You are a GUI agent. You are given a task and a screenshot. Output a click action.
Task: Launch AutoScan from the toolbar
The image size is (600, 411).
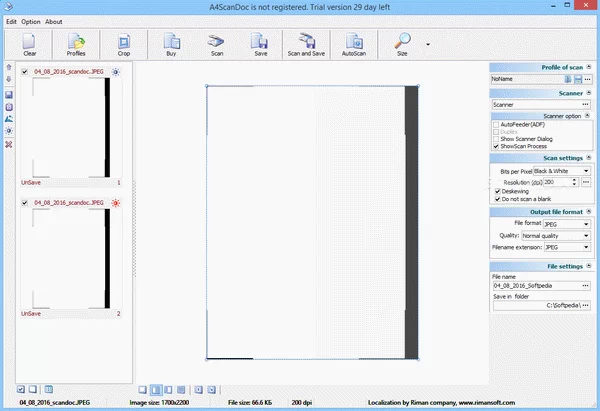click(x=353, y=44)
